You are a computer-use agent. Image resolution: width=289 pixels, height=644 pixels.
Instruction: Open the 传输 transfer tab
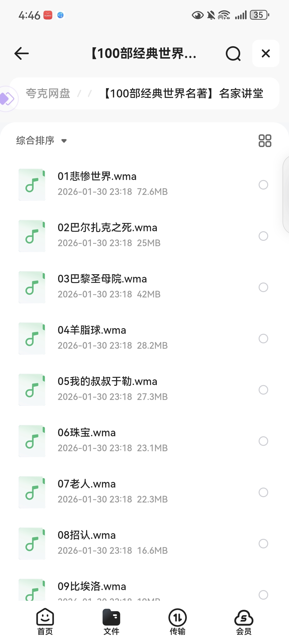coord(178,621)
